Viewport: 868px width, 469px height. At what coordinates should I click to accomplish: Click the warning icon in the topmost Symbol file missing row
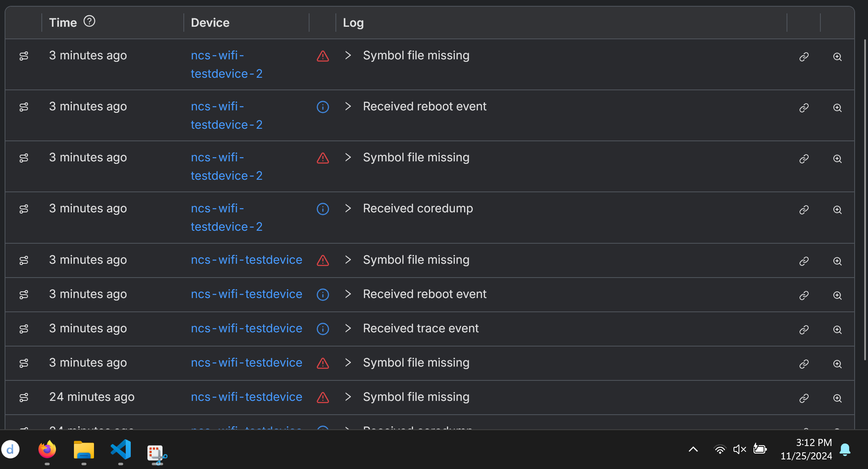pos(323,56)
